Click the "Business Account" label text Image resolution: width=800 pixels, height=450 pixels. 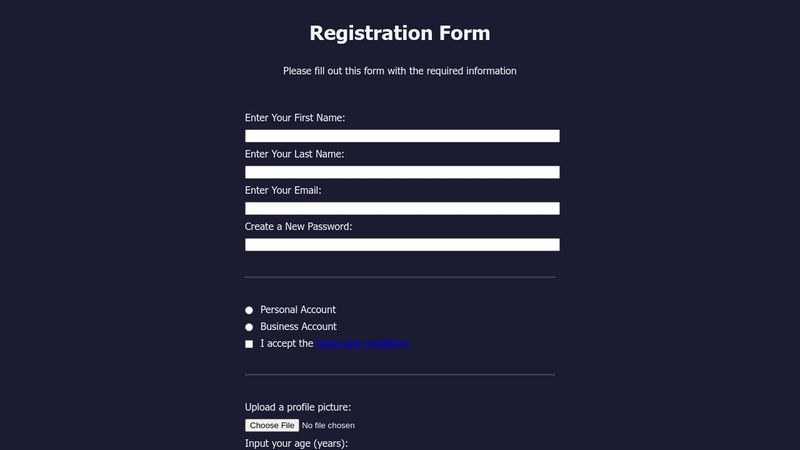[298, 327]
